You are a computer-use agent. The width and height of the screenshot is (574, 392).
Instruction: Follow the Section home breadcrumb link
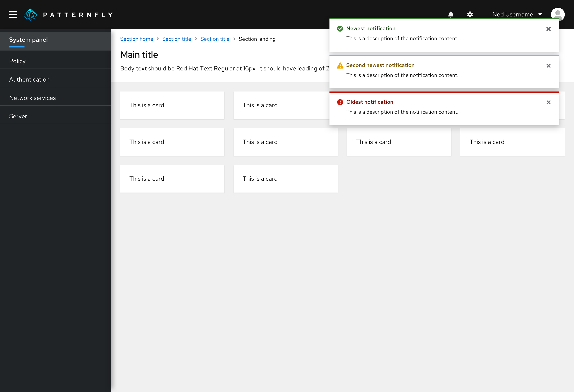137,39
